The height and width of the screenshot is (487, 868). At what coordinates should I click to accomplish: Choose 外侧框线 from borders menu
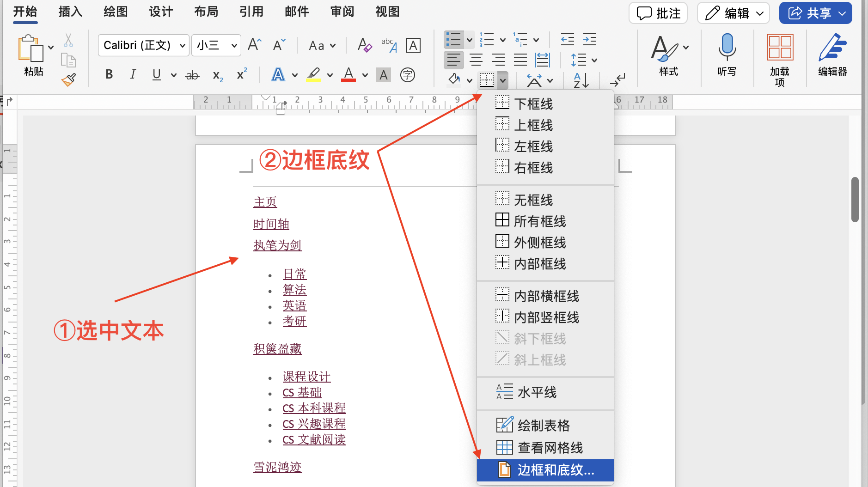click(545, 242)
